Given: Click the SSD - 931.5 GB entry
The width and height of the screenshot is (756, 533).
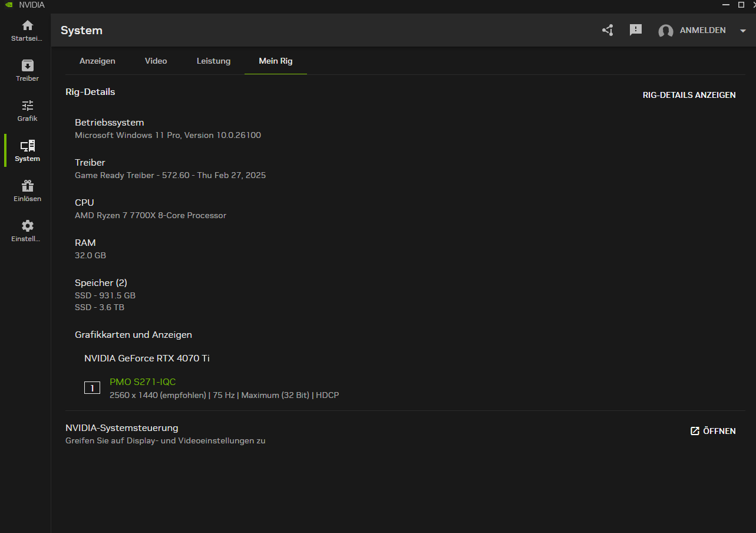Looking at the screenshot, I should 105,295.
